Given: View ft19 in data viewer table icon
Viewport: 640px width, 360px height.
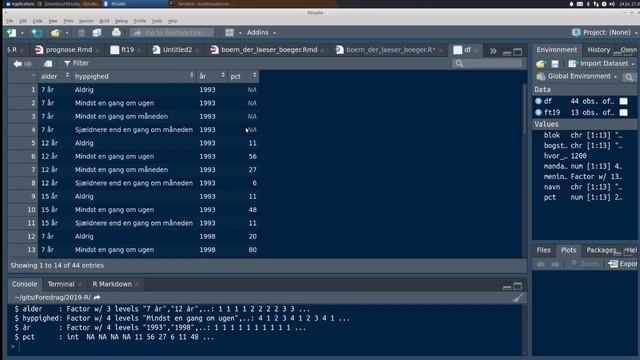Looking at the screenshot, I should [x=623, y=112].
